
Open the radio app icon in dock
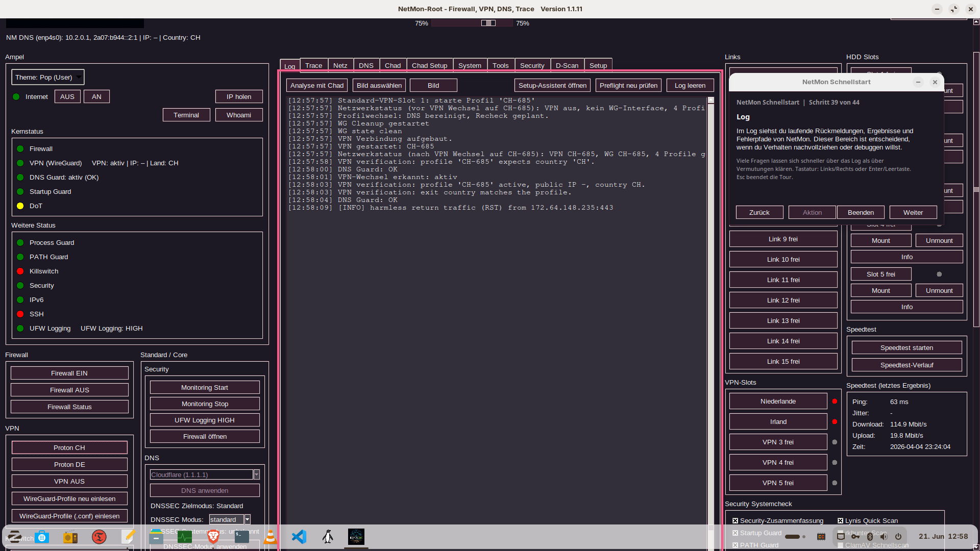point(70,537)
